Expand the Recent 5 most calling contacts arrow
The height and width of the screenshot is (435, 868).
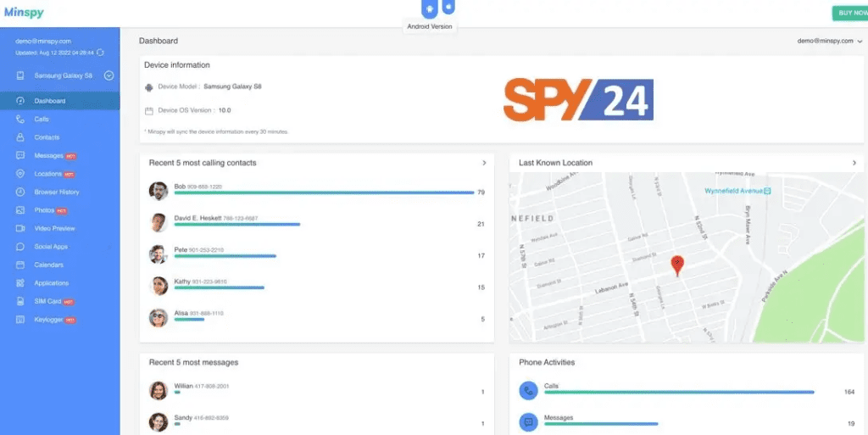[x=484, y=163]
